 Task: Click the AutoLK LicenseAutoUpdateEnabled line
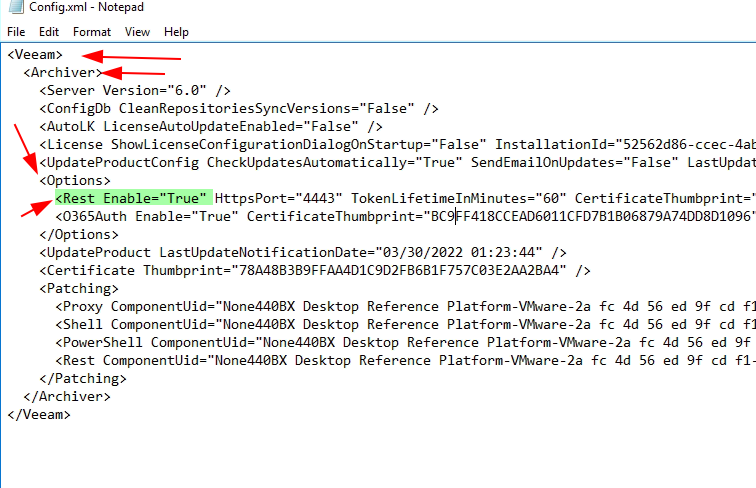tap(211, 126)
